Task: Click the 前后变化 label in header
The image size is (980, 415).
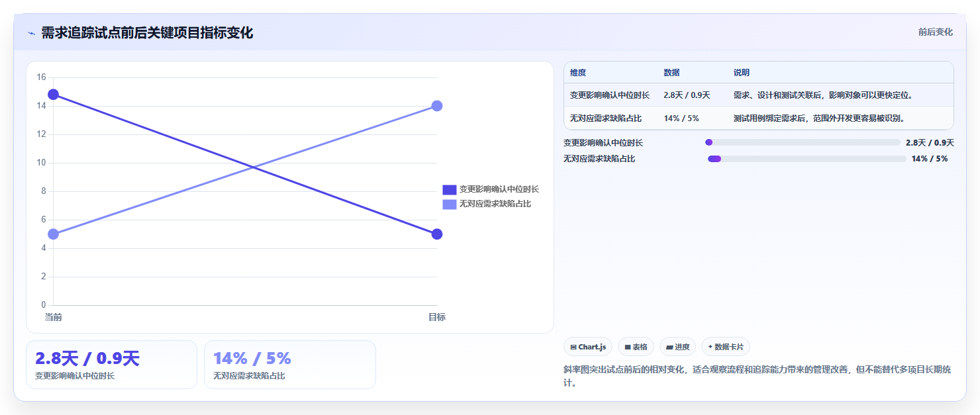Action: click(x=935, y=32)
